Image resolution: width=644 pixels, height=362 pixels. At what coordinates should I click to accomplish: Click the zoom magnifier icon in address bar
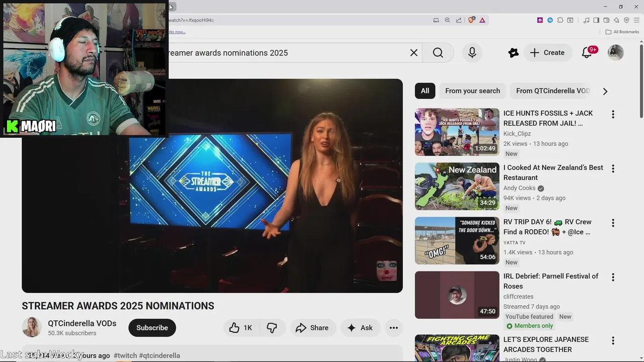click(x=447, y=20)
